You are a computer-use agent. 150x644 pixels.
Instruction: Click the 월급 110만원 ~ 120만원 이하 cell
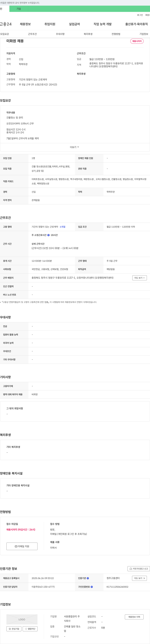[121, 227]
